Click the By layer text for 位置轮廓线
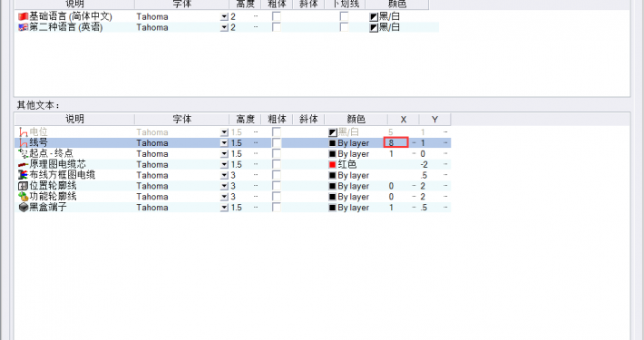Screen dimensions: 644x340 click(x=353, y=187)
